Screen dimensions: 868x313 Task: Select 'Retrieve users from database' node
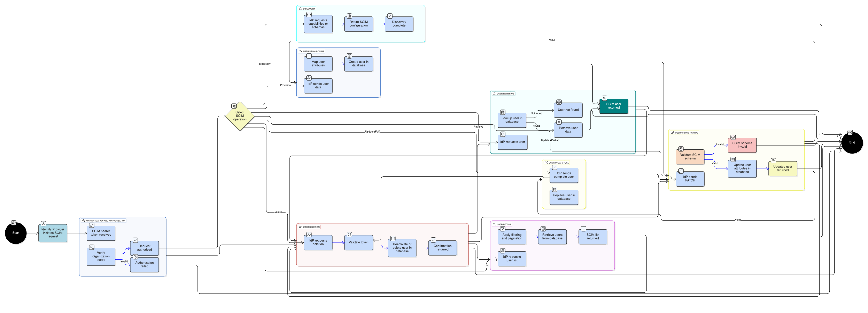(x=552, y=237)
